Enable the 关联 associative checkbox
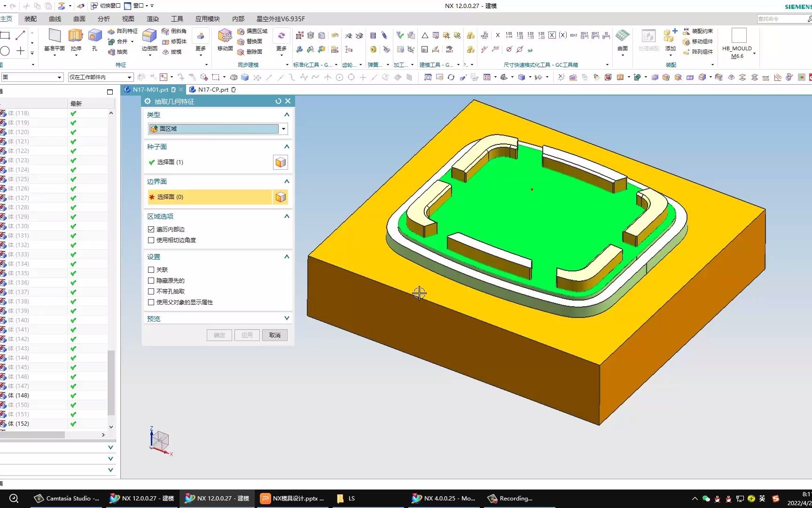The height and width of the screenshot is (508, 812). 151,270
